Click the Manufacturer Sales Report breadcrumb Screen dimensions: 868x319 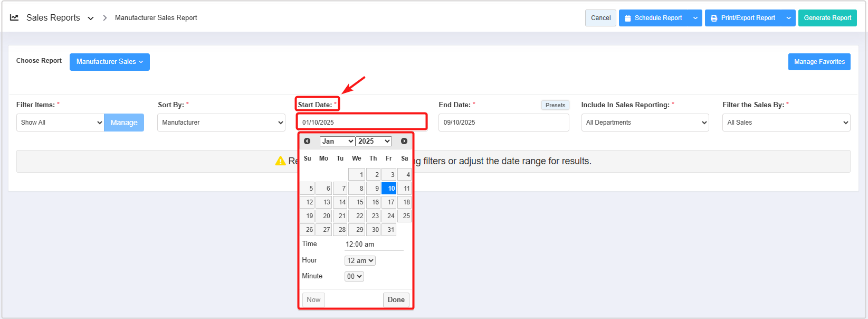[x=156, y=18]
